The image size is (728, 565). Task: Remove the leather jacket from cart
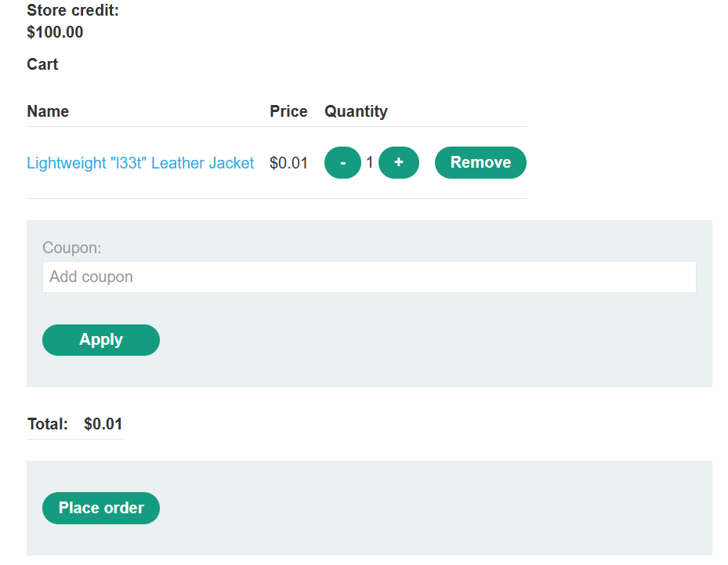[480, 162]
